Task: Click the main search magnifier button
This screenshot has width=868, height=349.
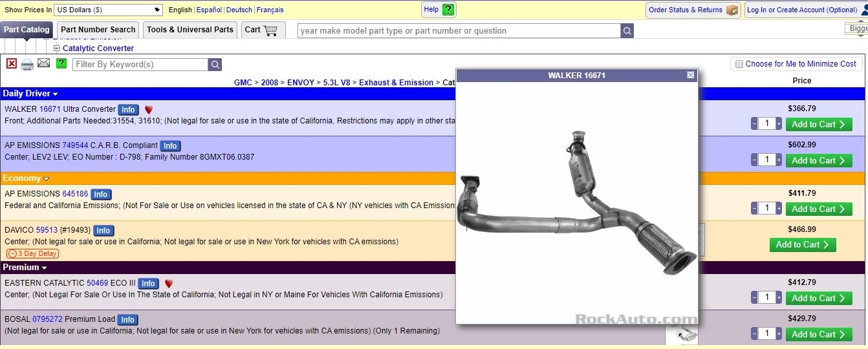Action: [627, 30]
